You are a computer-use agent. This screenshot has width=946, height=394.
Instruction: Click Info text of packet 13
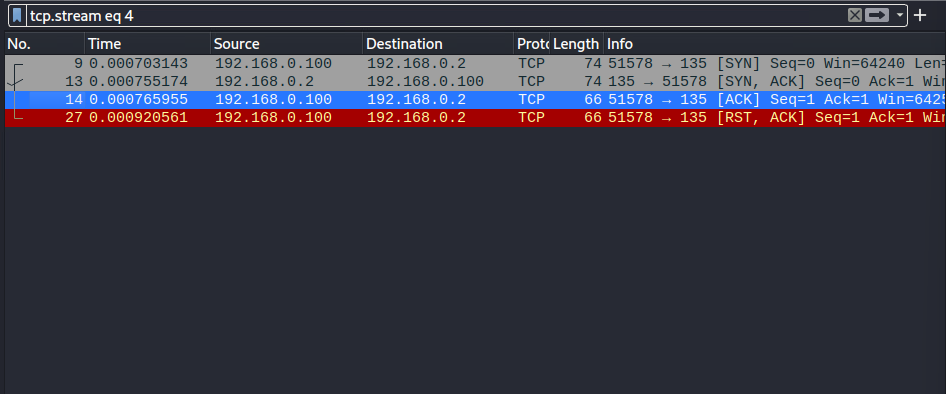777,81
